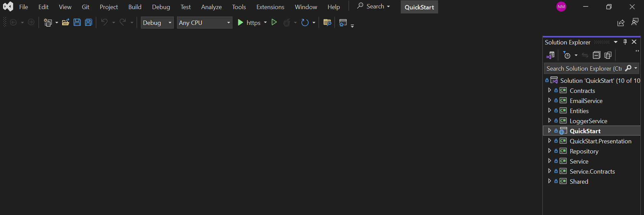Click the Undo arrow icon
The width and height of the screenshot is (644, 215).
tap(104, 22)
